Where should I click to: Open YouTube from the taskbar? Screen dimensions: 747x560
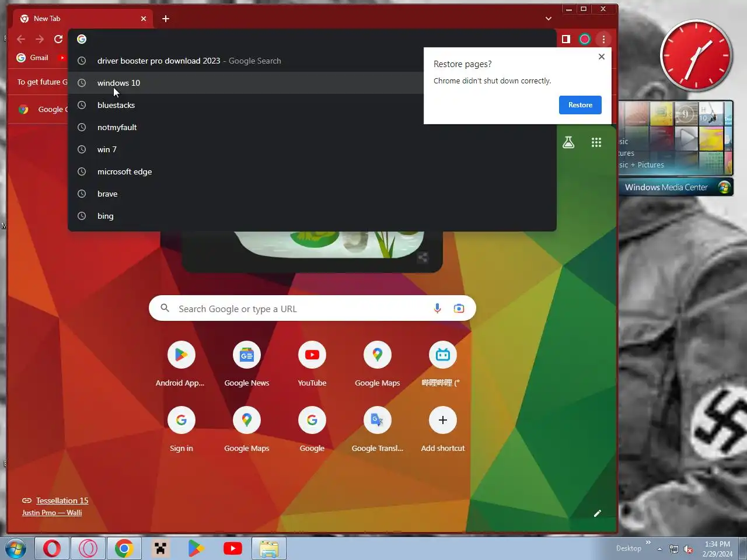232,549
